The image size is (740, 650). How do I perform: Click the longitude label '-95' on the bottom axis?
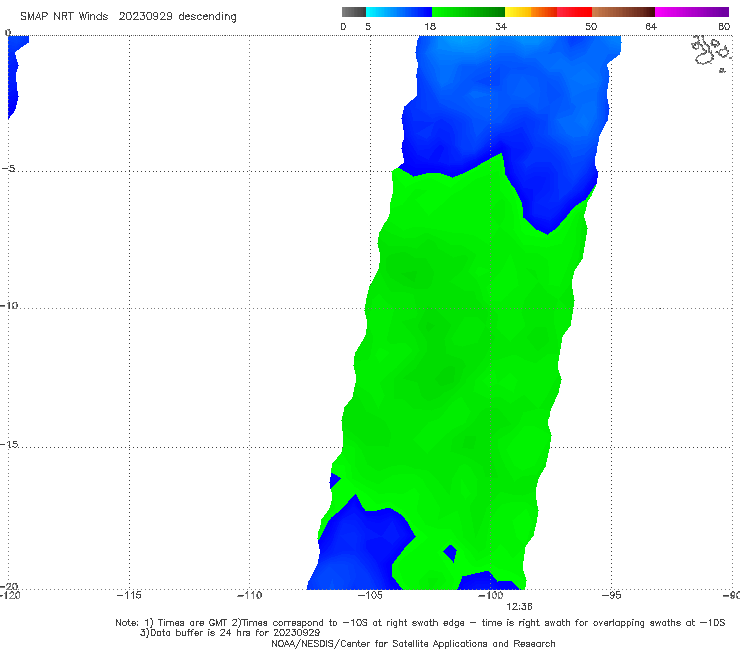pyautogui.click(x=611, y=595)
